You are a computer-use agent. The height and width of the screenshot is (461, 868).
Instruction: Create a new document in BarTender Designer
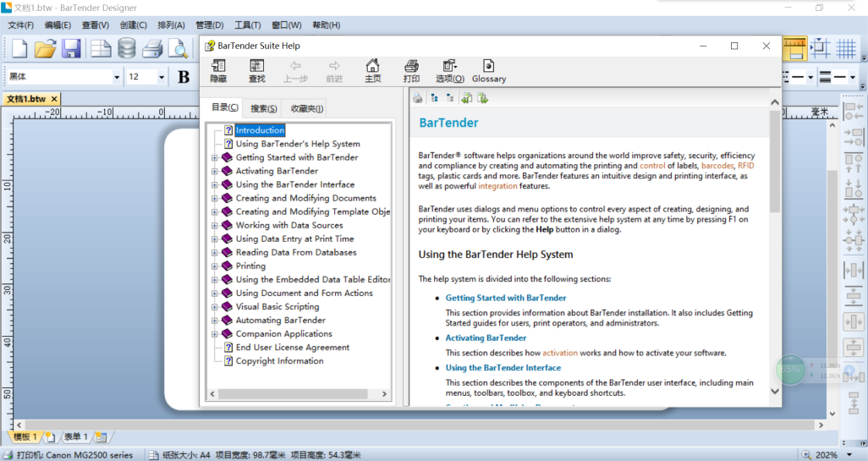pos(19,49)
